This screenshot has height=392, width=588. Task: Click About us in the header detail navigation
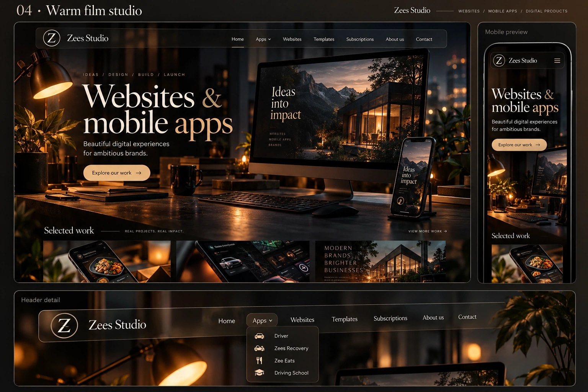(433, 317)
